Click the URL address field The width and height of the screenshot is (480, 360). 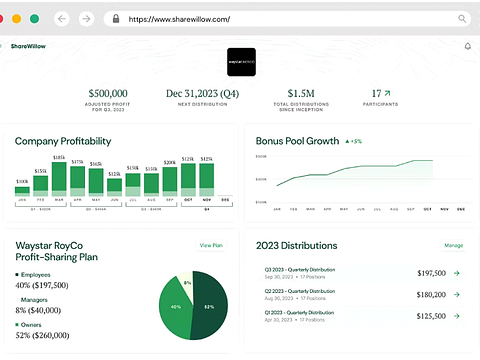click(x=287, y=19)
